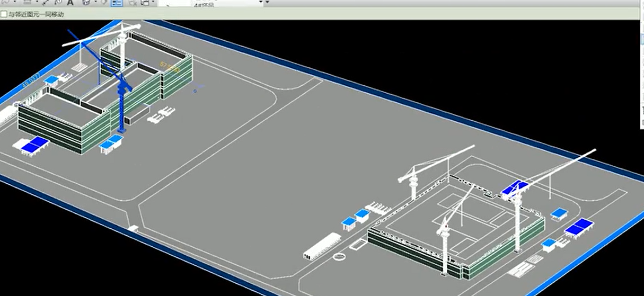Image resolution: width=644 pixels, height=296 pixels.
Task: Open the Switch Windows dropdown arrow
Action: (x=153, y=2)
